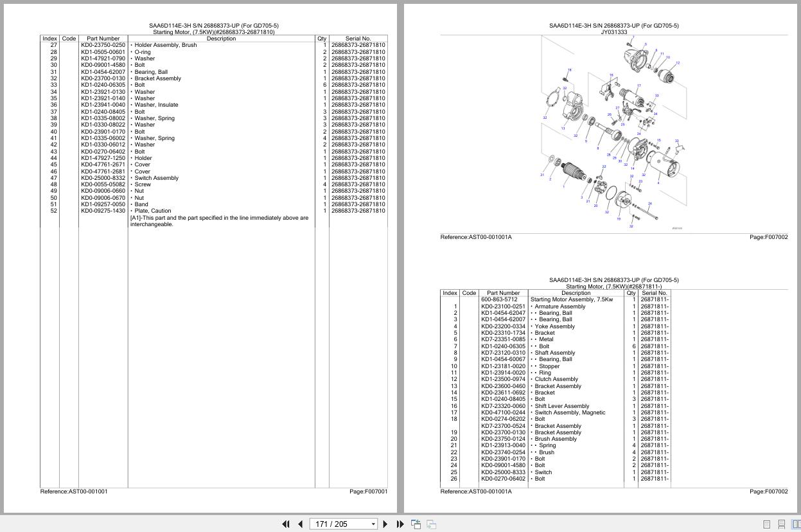Click 'Reference:AST00-001001' on left page

74,492
